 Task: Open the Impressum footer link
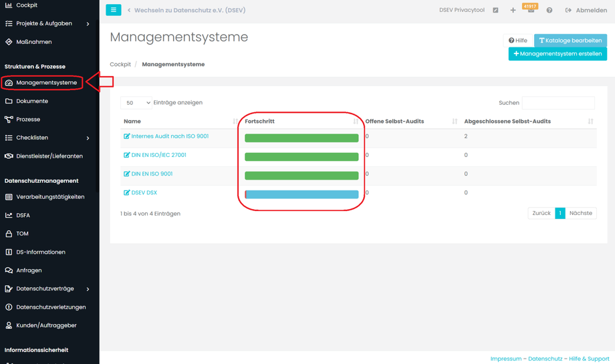pos(506,359)
